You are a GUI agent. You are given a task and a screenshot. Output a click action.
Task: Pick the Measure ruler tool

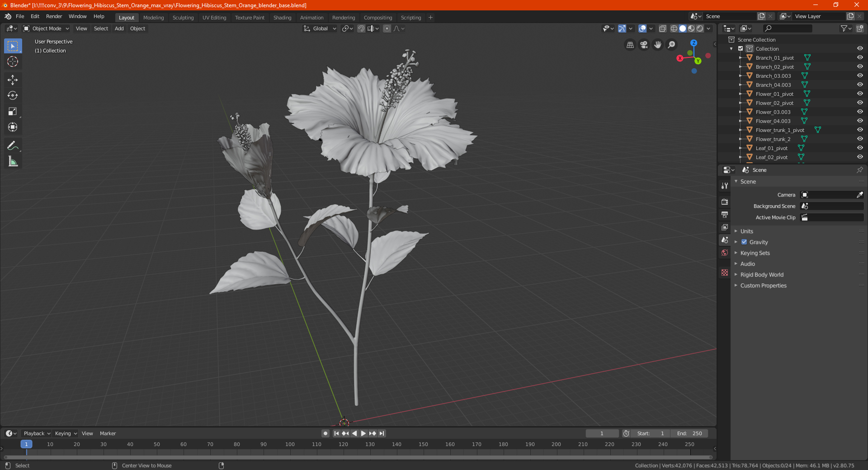[x=13, y=161]
